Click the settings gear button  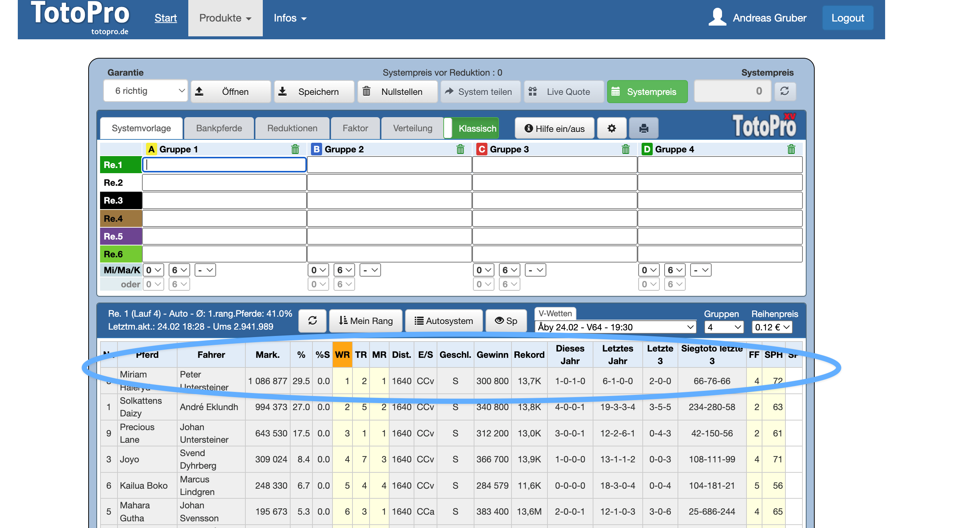coord(611,128)
